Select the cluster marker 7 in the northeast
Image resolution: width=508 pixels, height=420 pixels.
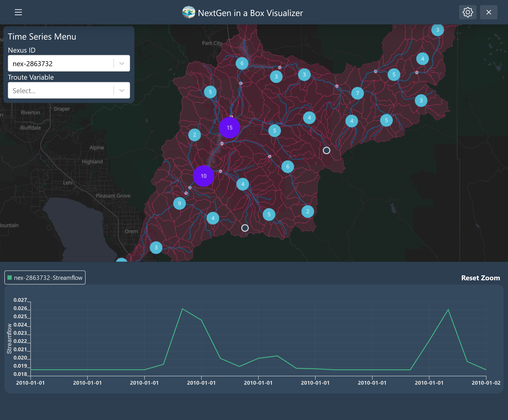click(358, 93)
